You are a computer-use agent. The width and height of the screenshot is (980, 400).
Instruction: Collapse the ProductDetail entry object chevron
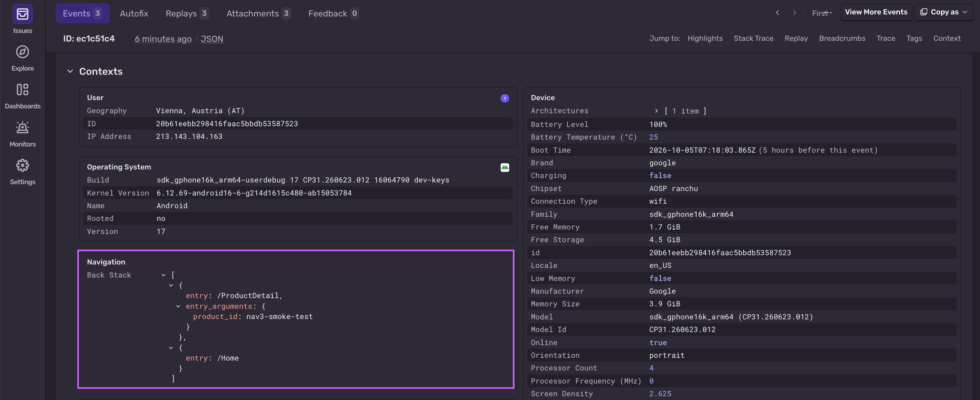(x=171, y=285)
